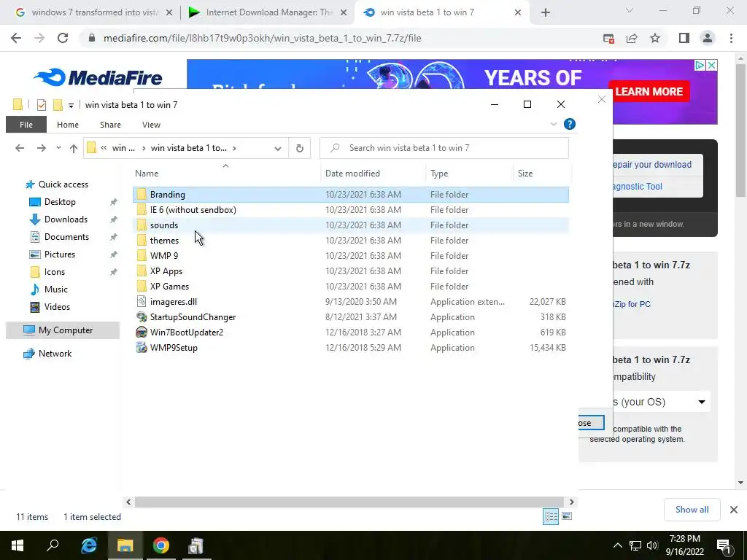Screen dimensions: 747x560
Task: Switch to Large icons view layout icon
Action: click(567, 516)
